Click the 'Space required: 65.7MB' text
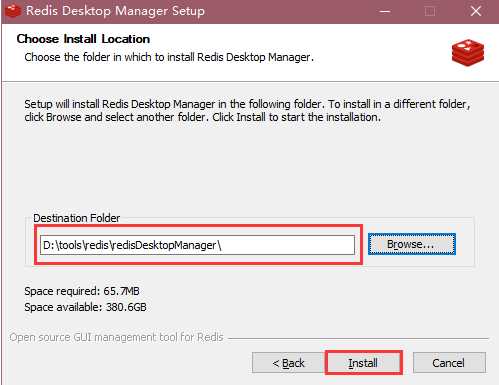Screen dimensions: 499x385 click(x=82, y=291)
